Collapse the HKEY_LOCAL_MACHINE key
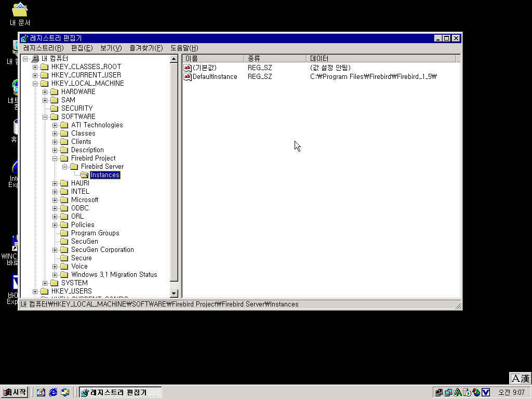 [35, 84]
